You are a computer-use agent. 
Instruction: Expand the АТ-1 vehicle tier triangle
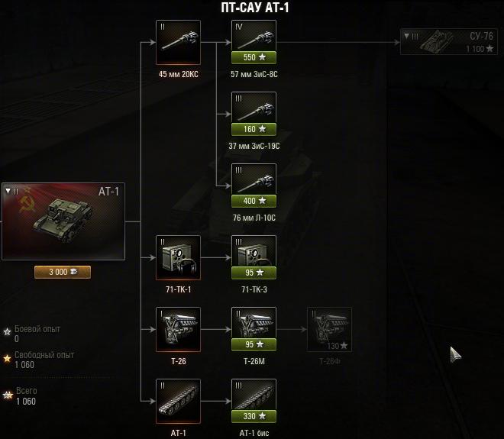coord(8,191)
